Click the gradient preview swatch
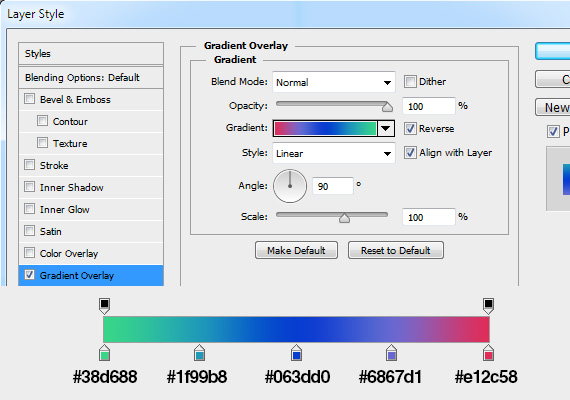Viewport: 570px width, 400px height. click(x=325, y=129)
